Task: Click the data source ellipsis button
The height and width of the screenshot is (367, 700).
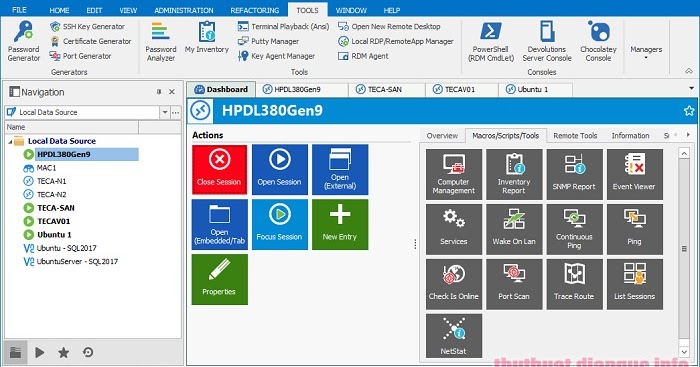Action: tap(175, 113)
